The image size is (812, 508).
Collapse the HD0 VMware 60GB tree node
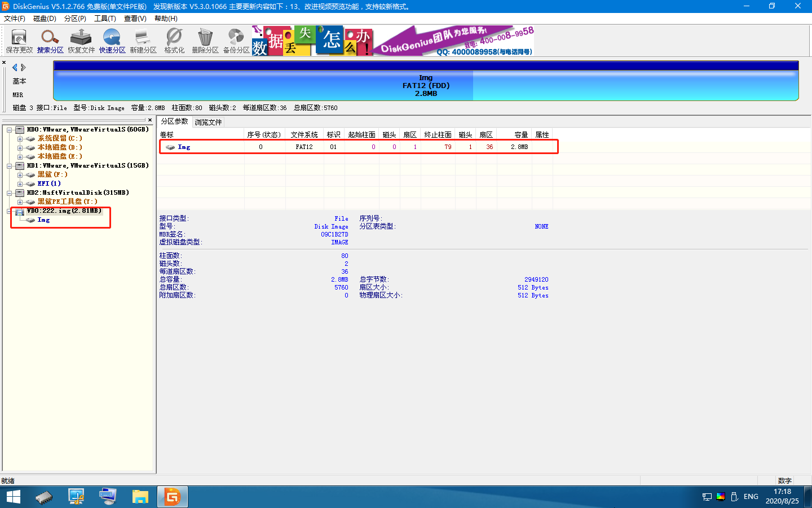[9, 130]
